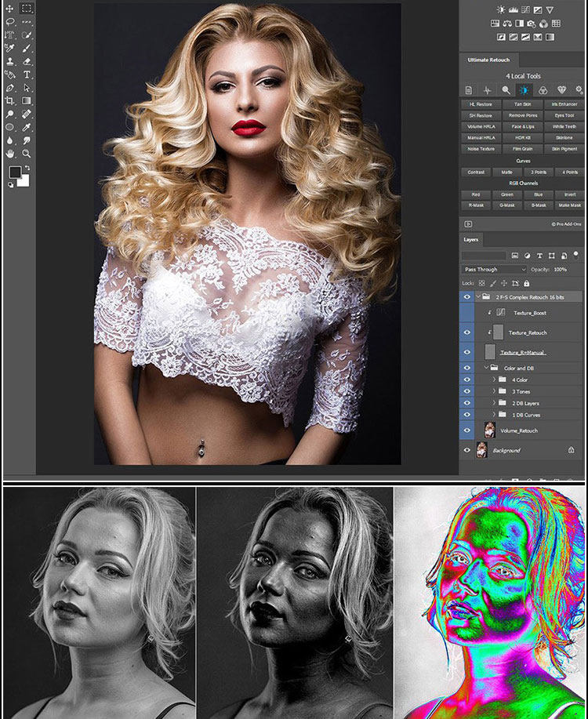
Task: Switch to the Ultimate Retouch tab
Action: [x=488, y=60]
